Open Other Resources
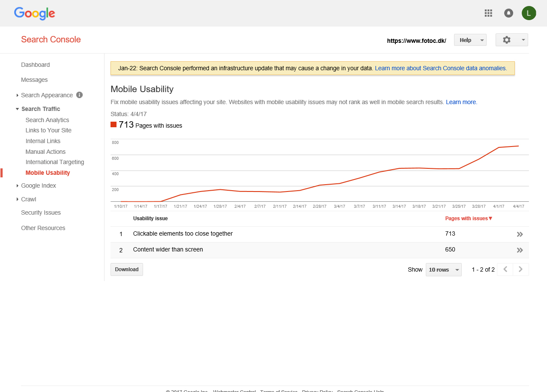The height and width of the screenshot is (392, 547). click(43, 228)
